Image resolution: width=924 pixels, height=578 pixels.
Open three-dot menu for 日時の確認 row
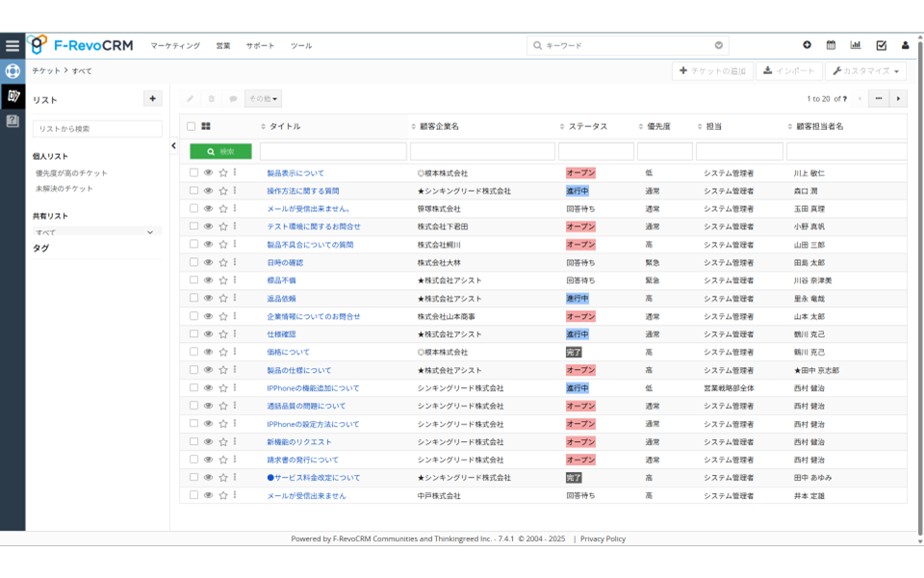[x=235, y=262]
